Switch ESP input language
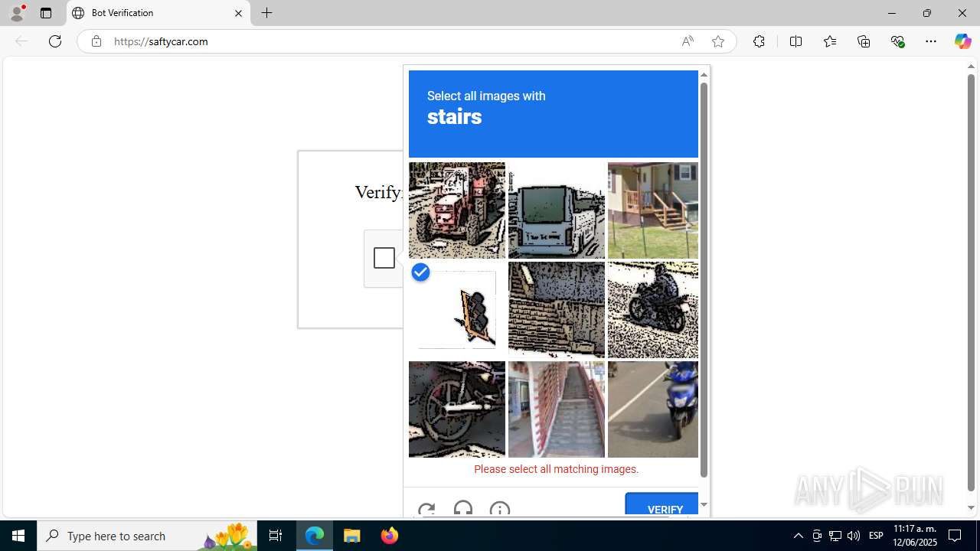The image size is (980, 551). 876,536
